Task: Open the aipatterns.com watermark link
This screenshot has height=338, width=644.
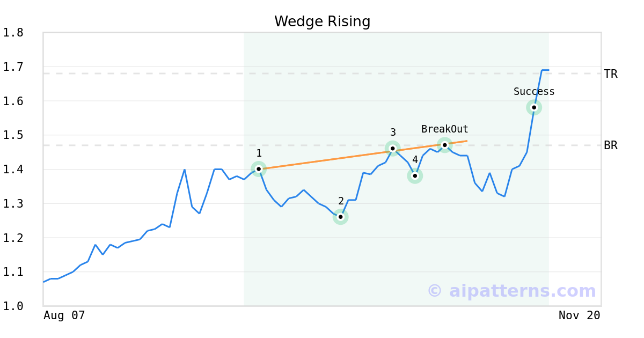Action: (511, 291)
